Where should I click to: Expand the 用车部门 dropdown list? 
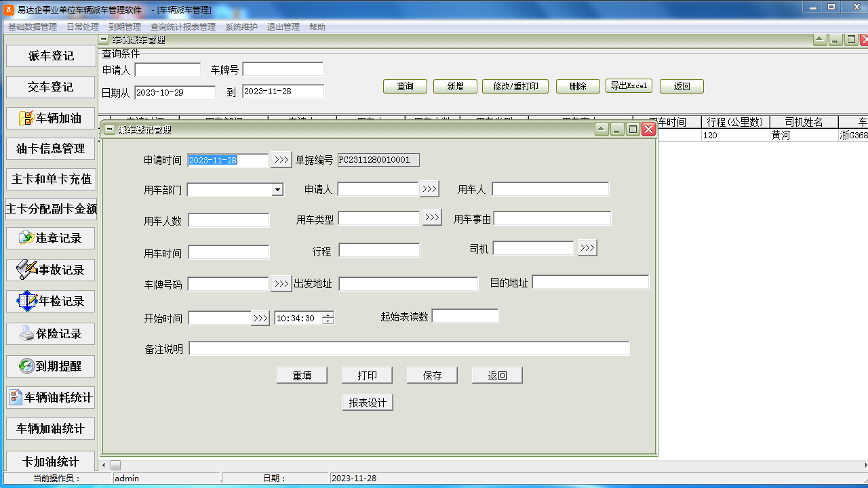click(x=277, y=190)
